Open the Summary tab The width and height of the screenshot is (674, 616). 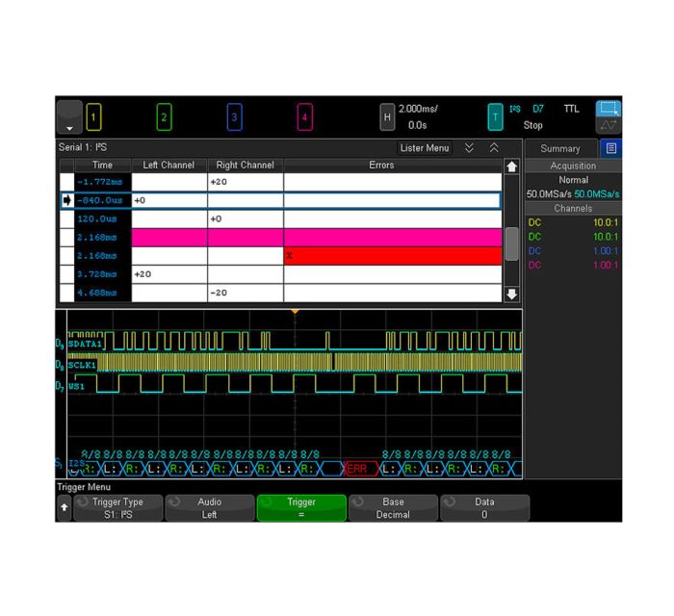click(x=560, y=148)
